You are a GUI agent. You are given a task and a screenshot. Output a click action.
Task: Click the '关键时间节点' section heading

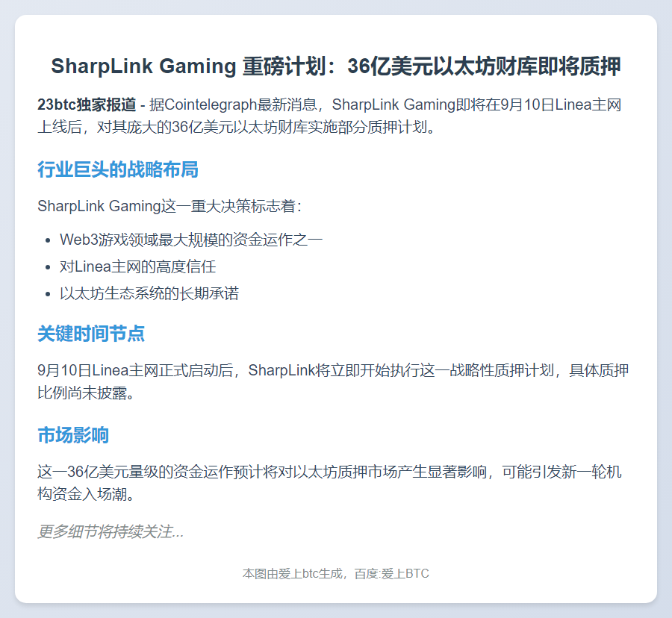coord(91,334)
